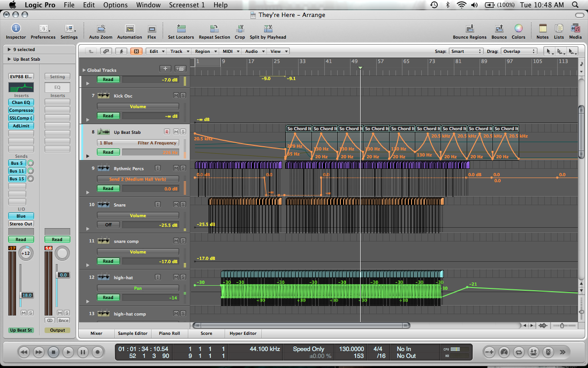
Task: Open the Media browser icon
Action: click(575, 29)
